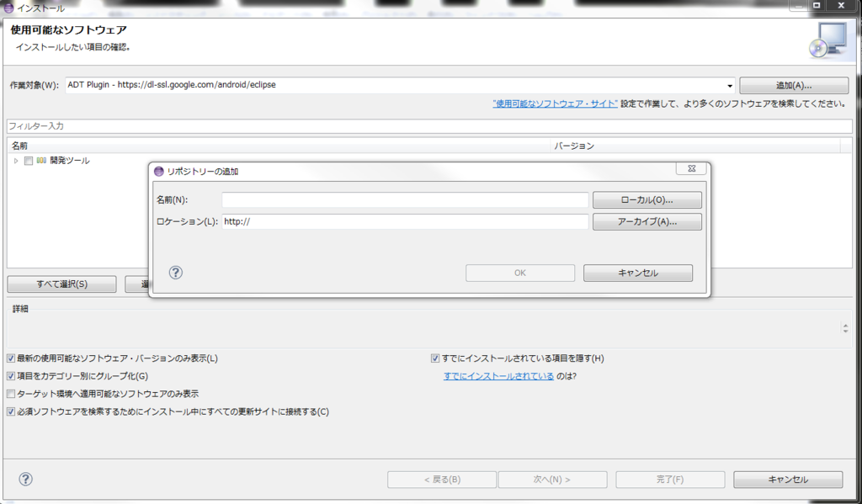Image resolution: width=862 pixels, height=504 pixels.
Task: Click the インストール window title bar icon
Action: tap(7, 6)
